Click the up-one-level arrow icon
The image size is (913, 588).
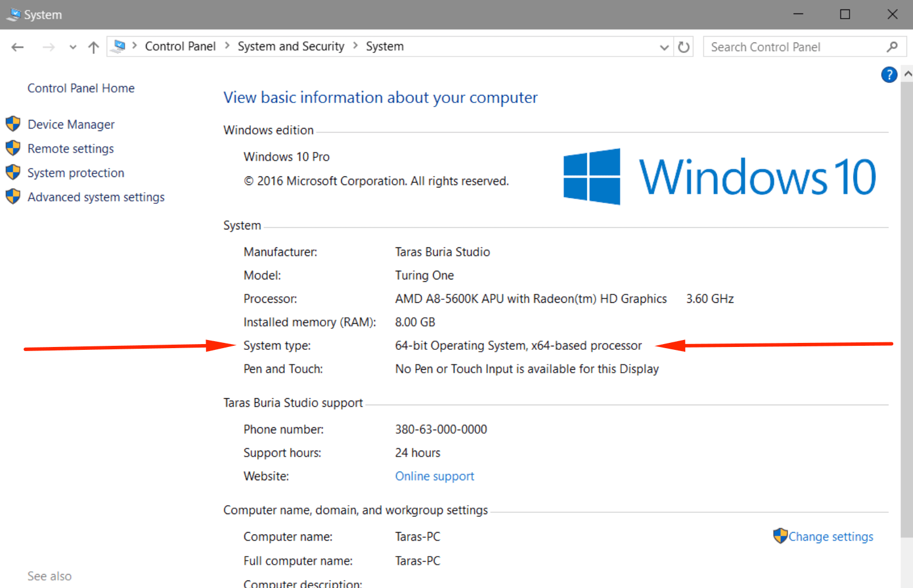coord(93,47)
